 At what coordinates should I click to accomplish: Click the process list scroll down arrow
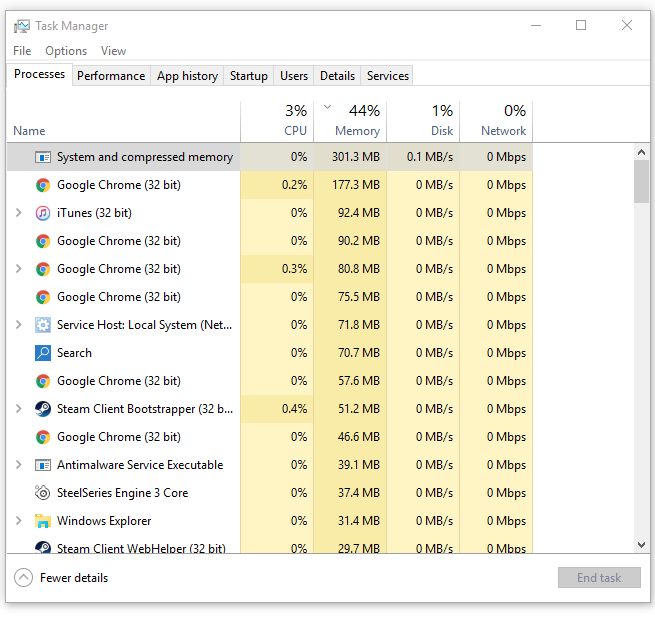[642, 544]
